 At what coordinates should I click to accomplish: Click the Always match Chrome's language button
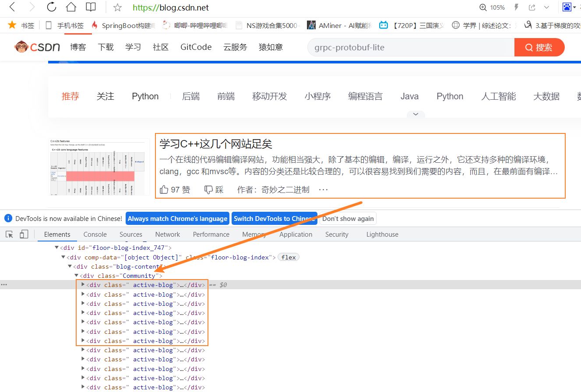[x=178, y=219]
